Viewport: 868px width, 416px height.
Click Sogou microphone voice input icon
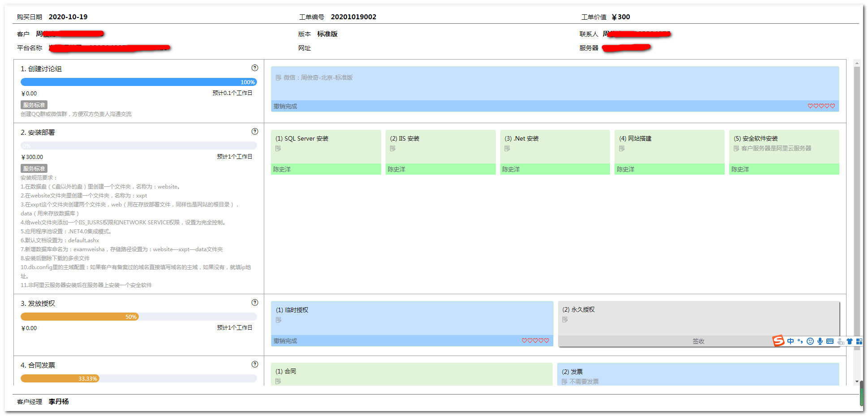click(x=820, y=341)
